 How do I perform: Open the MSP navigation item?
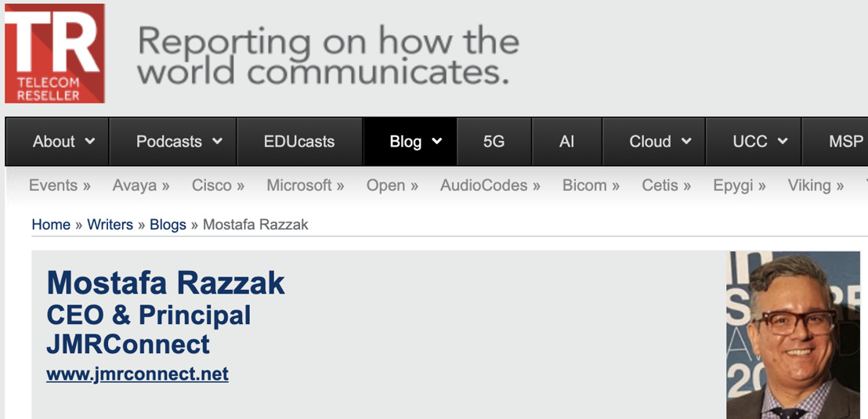(835, 142)
